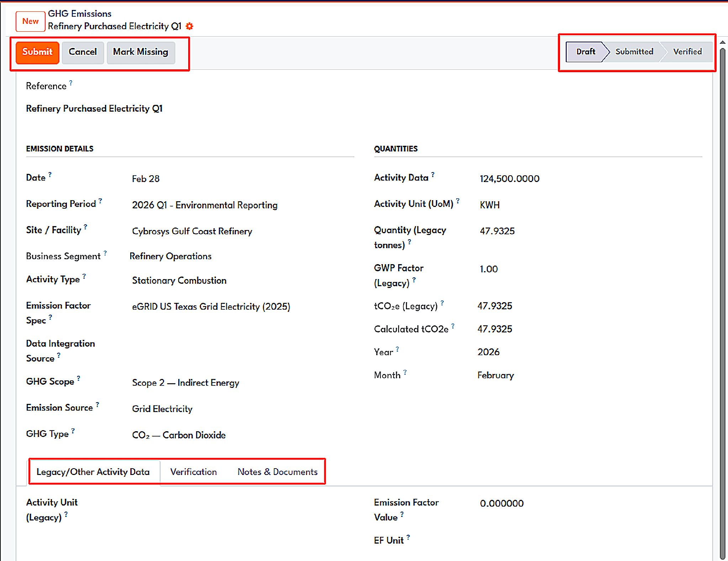Click the Date field Feb 28
728x561 pixels.
(x=146, y=179)
